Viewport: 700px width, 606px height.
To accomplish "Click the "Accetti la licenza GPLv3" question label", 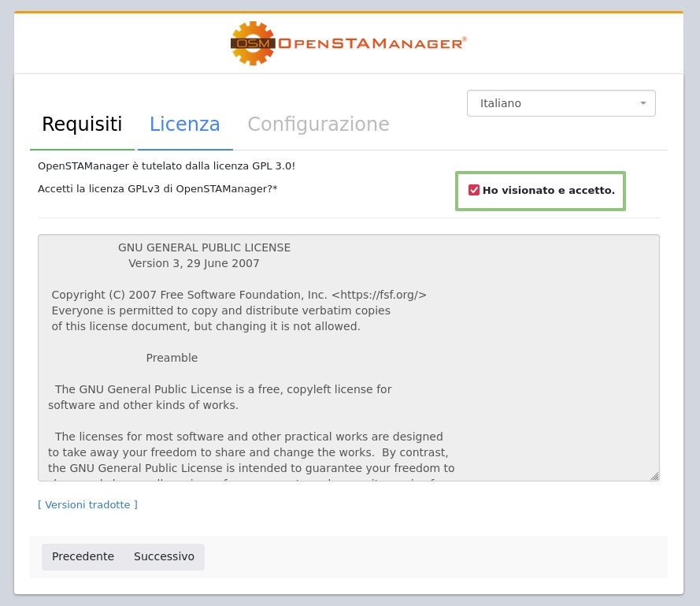I will pos(157,189).
